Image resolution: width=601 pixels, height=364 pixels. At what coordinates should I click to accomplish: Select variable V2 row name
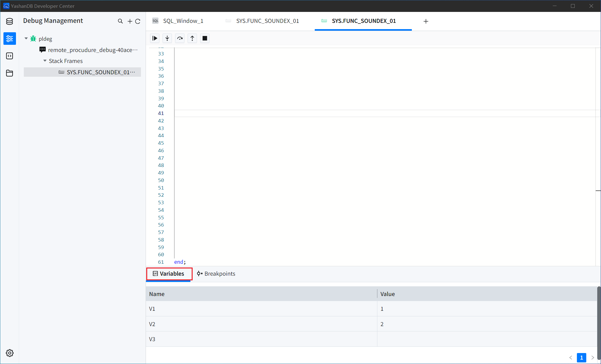click(x=152, y=324)
